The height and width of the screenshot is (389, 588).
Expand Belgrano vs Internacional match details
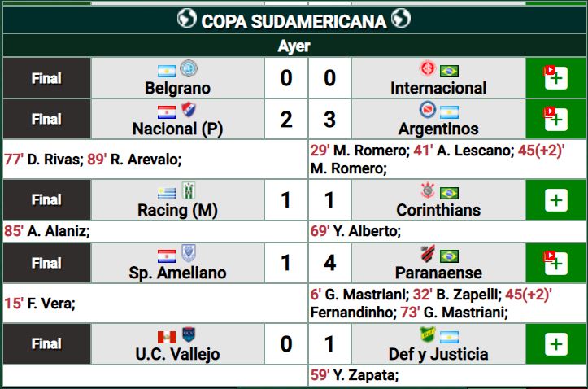(x=555, y=79)
